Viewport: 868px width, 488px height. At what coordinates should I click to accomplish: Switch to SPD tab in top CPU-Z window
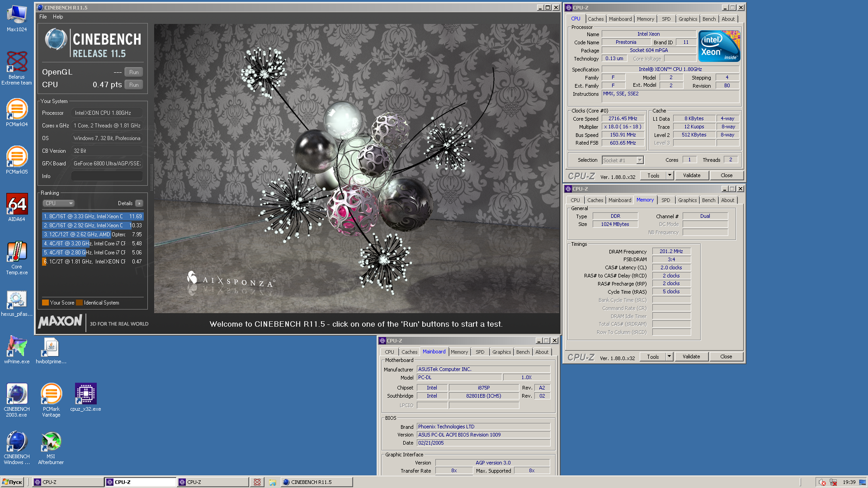click(666, 19)
